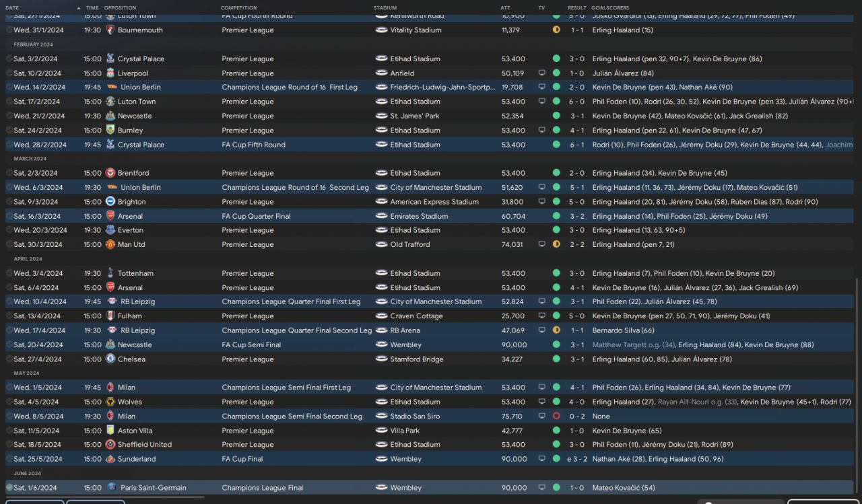Toggle the selection tick for Sat, 30/3/2024

coord(9,245)
